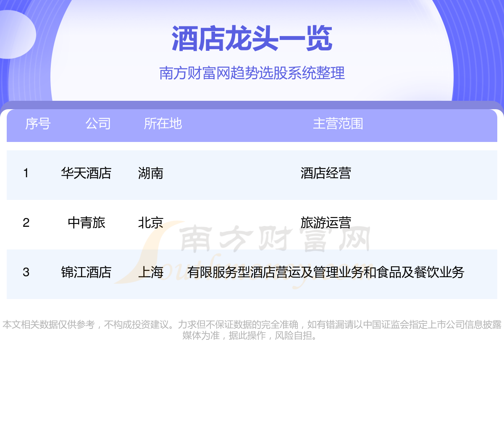Click location cell 湖南
This screenshot has height=441, width=504.
[151, 173]
